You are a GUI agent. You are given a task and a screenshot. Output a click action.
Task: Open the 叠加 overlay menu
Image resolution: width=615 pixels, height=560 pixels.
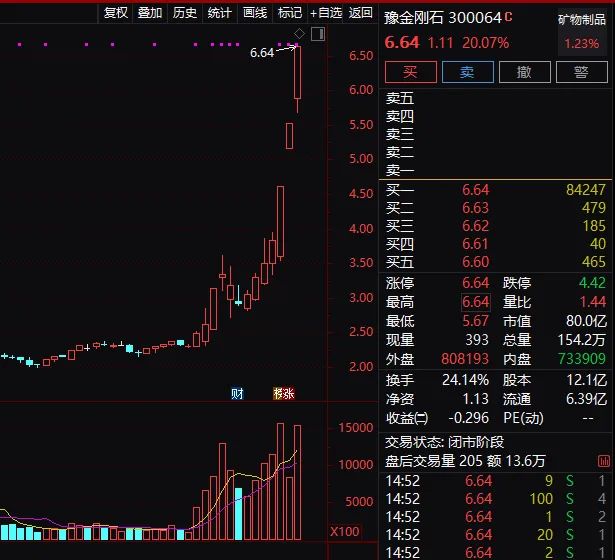(150, 13)
